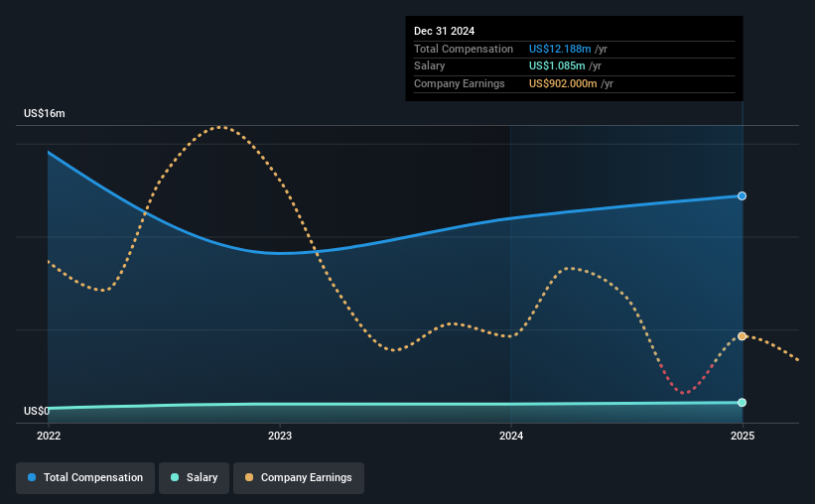Select the Salary data point at 2025
Image resolution: width=815 pixels, height=504 pixels.
[x=743, y=402]
